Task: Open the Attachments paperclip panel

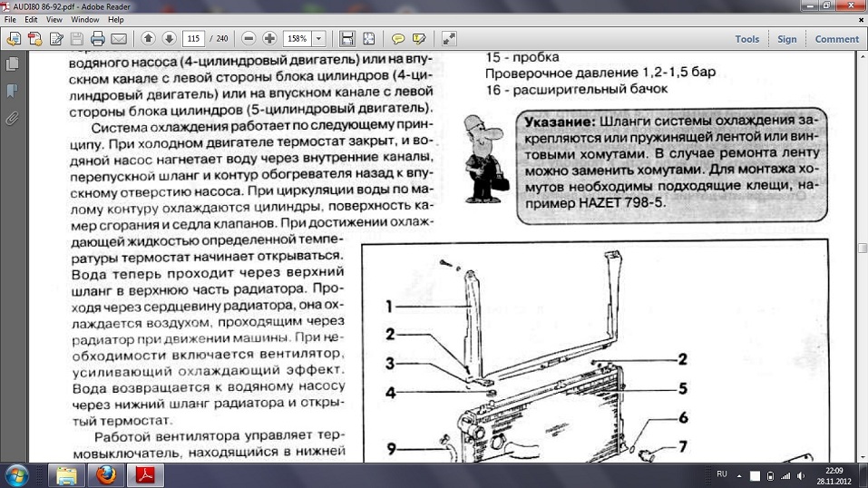Action: click(x=13, y=118)
